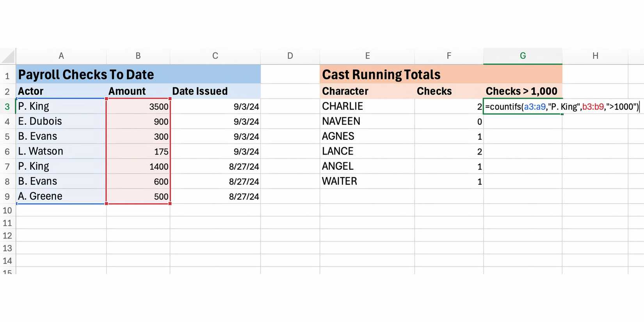
Task: Click the CHARLIE character cell
Action: (367, 107)
